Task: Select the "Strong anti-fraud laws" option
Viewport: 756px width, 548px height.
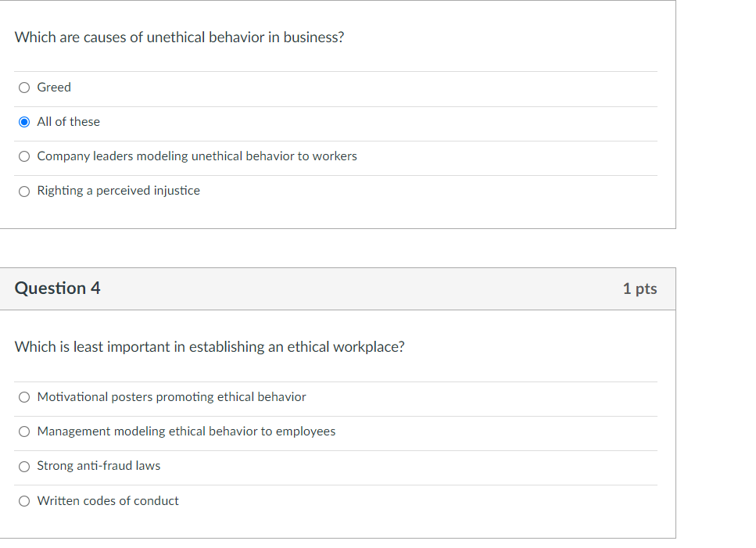Action: pyautogui.click(x=23, y=465)
